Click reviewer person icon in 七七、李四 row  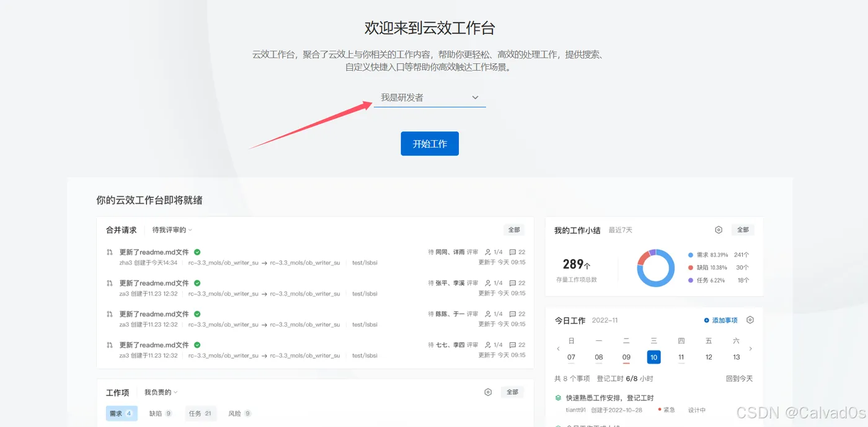[488, 345]
